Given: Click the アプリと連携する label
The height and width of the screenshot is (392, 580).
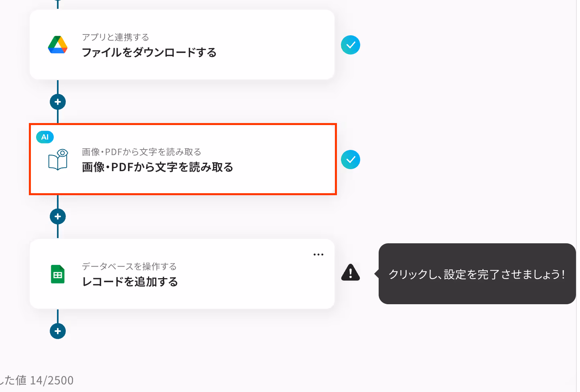Looking at the screenshot, I should pyautogui.click(x=116, y=37).
